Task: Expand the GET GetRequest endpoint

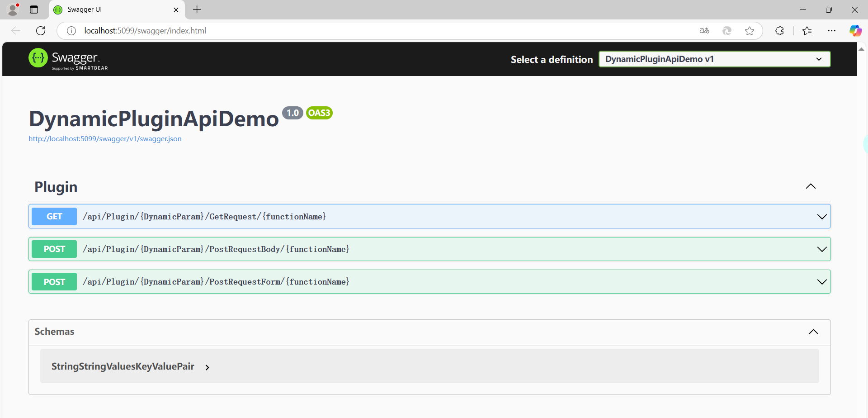Action: (x=821, y=217)
